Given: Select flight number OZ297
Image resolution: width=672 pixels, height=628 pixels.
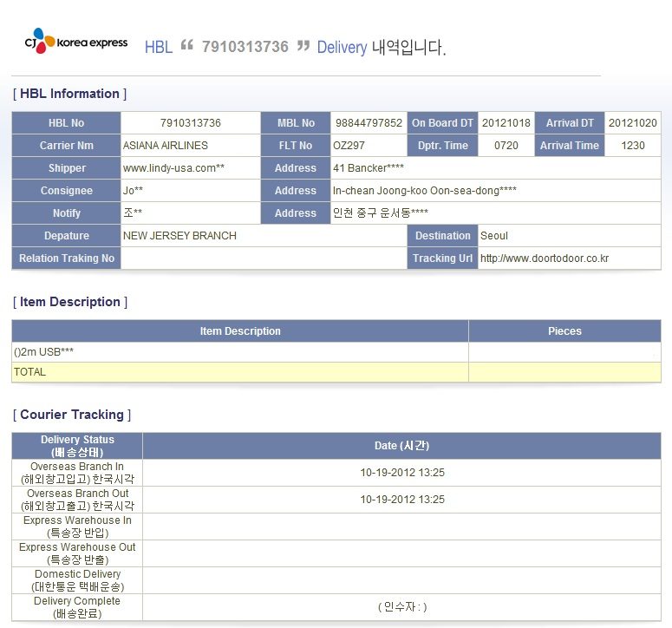Looking at the screenshot, I should click(349, 146).
